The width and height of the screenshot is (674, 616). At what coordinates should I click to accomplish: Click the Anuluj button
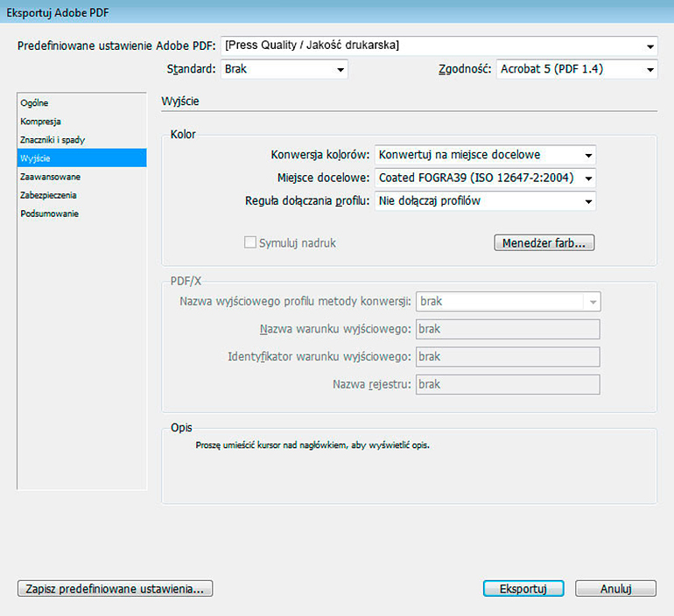coord(615,589)
